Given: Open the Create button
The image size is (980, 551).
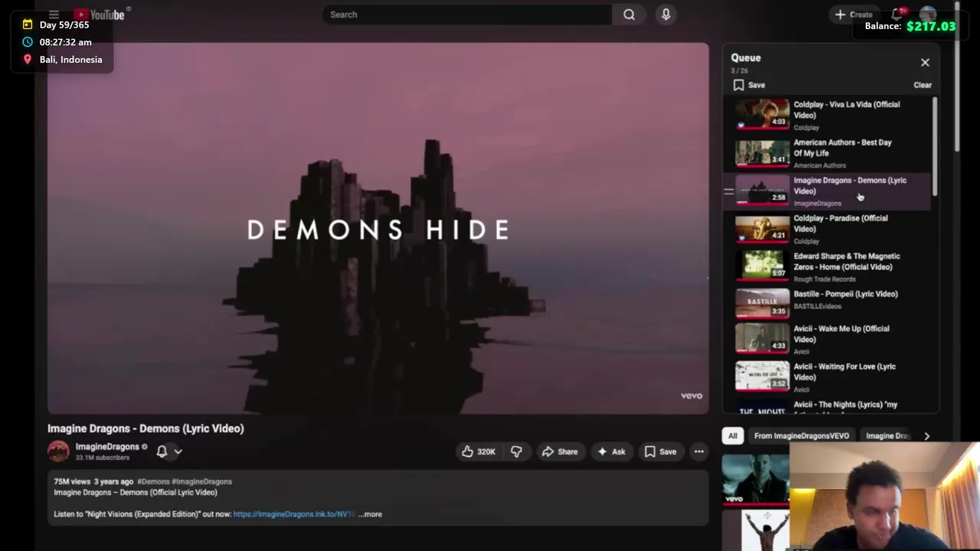Looking at the screenshot, I should (x=853, y=15).
